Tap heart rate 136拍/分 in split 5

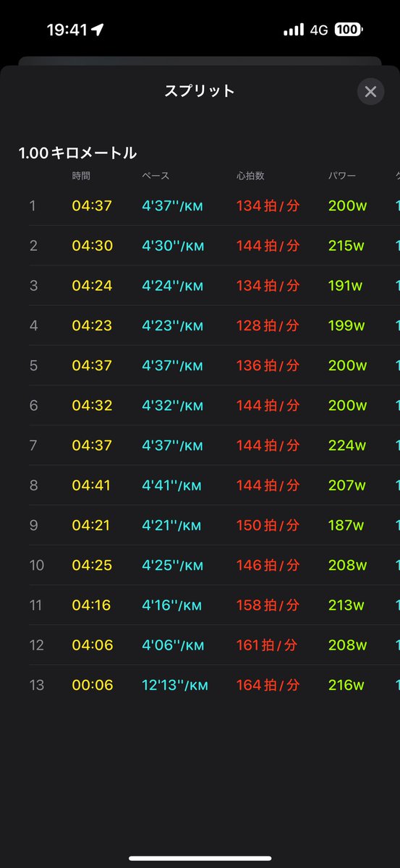coord(268,365)
